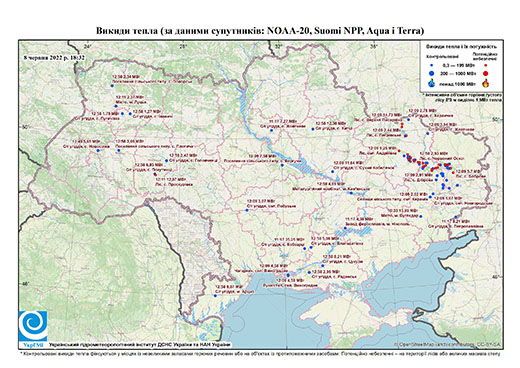Screen dimensions: 520x368
Task: Select the marker labelled 12:09 7,58 МВт
Action: point(282,165)
